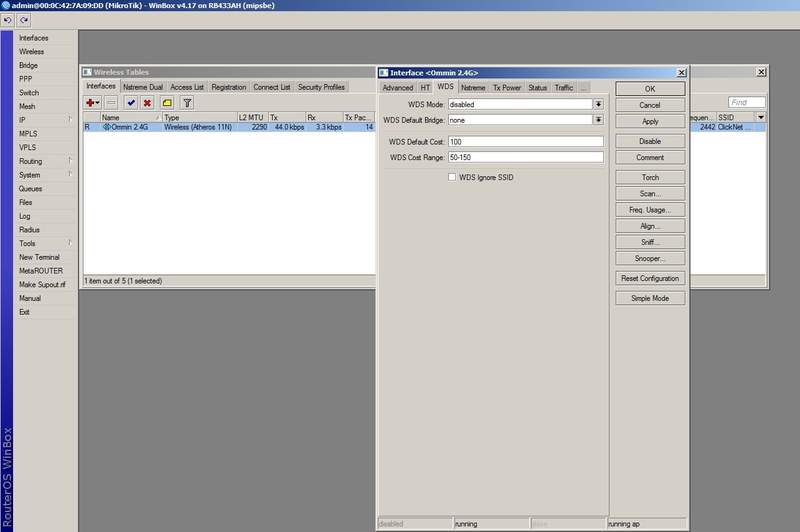
Task: Open Log in the sidebar menu
Action: tap(24, 216)
